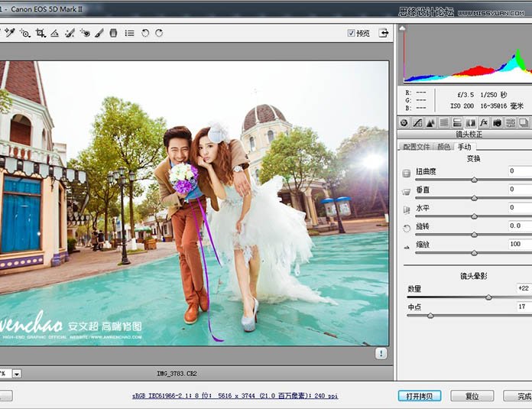Click the 缩放 scale slider handle
The width and height of the screenshot is (532, 409).
pos(475,253)
